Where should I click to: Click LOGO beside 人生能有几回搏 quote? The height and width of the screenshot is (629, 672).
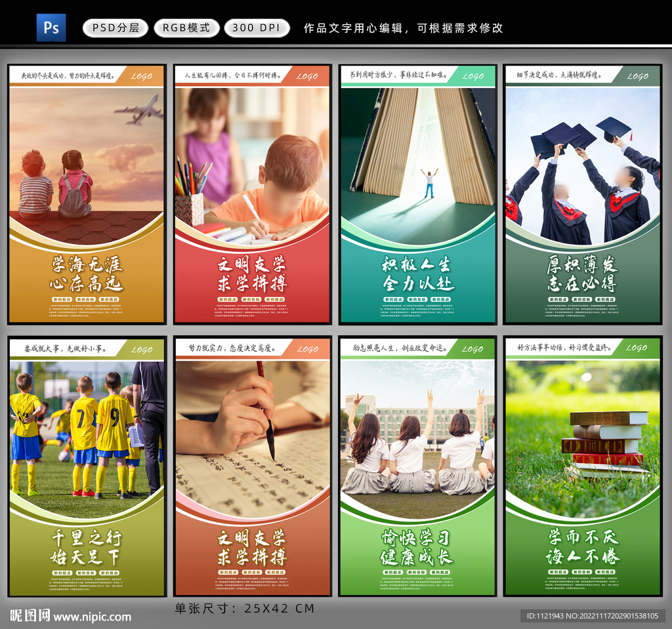point(307,77)
